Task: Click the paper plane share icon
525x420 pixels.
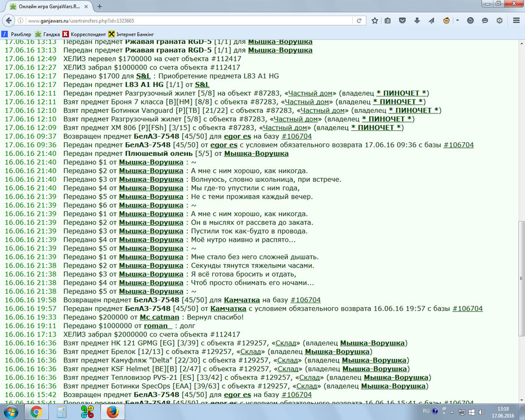Action: click(431, 21)
